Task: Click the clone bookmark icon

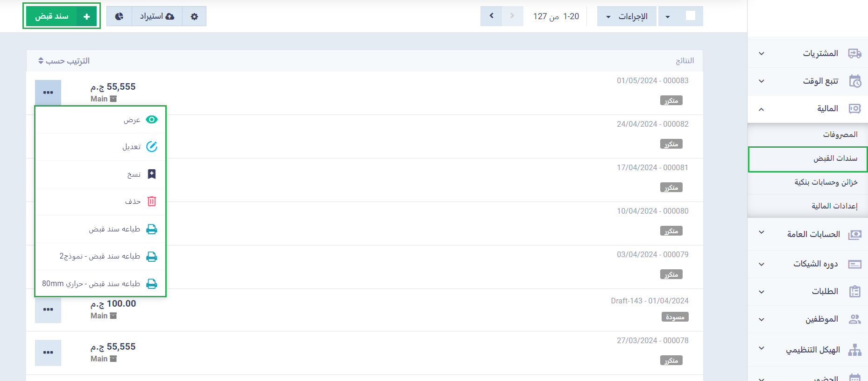Action: point(152,174)
